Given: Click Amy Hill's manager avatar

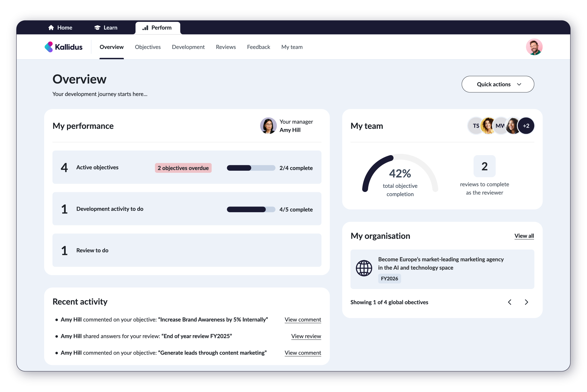Looking at the screenshot, I should (268, 126).
